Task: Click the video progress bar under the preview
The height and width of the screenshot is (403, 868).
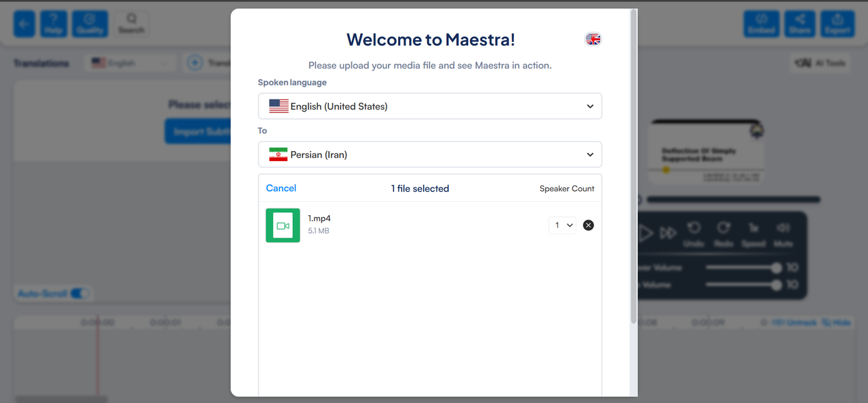Action: pos(734,200)
